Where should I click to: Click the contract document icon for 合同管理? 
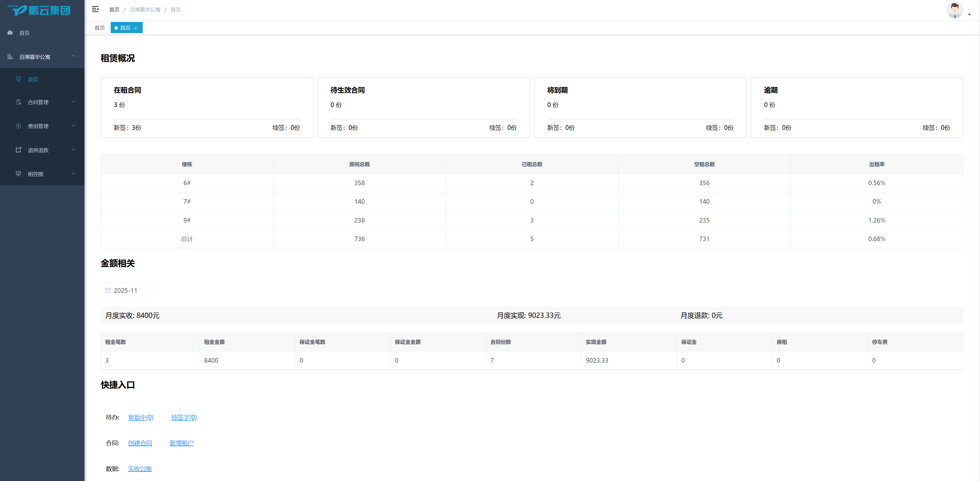tap(19, 102)
